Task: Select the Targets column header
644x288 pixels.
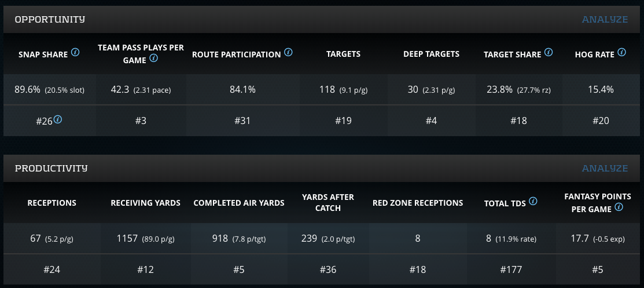Action: pos(343,54)
